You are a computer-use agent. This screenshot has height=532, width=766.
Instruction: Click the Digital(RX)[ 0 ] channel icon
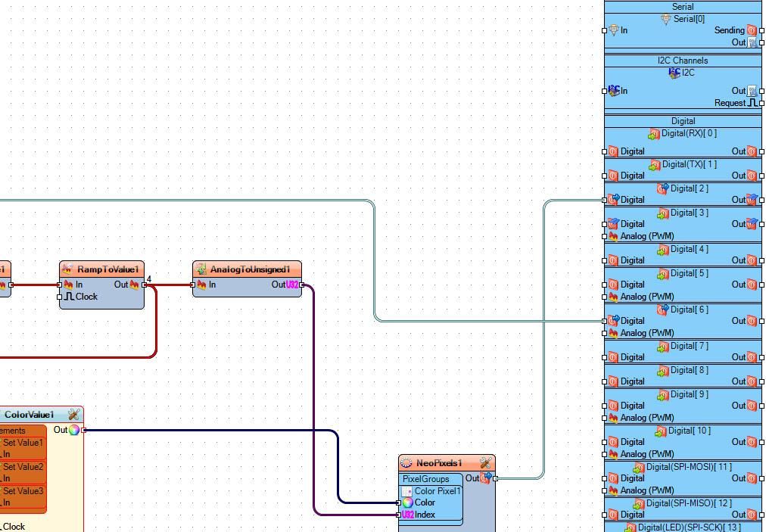point(654,133)
